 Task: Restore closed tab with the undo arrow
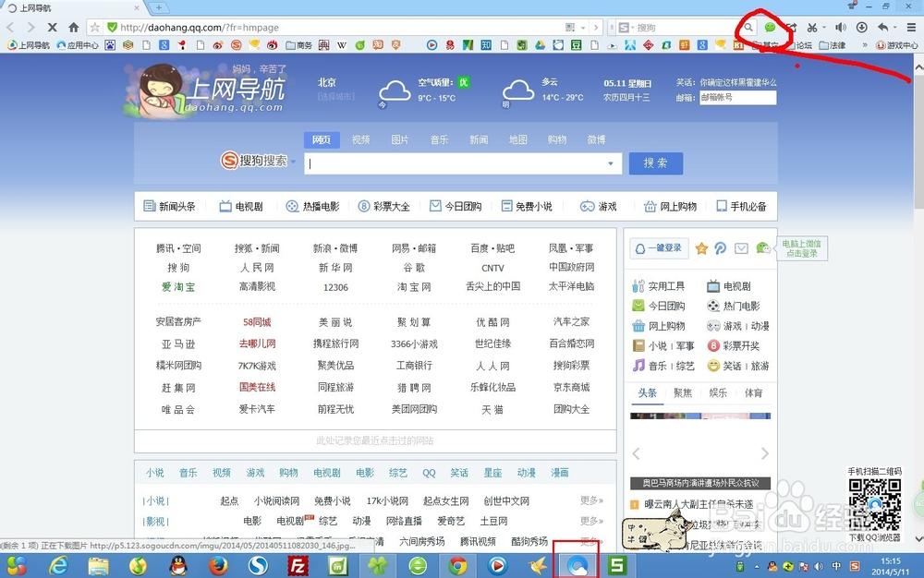[x=882, y=27]
